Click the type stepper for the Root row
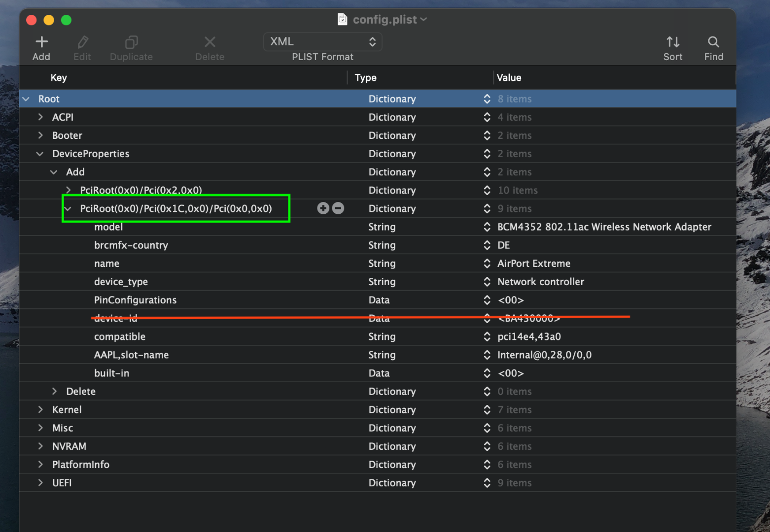Image resolution: width=770 pixels, height=532 pixels. 487,99
